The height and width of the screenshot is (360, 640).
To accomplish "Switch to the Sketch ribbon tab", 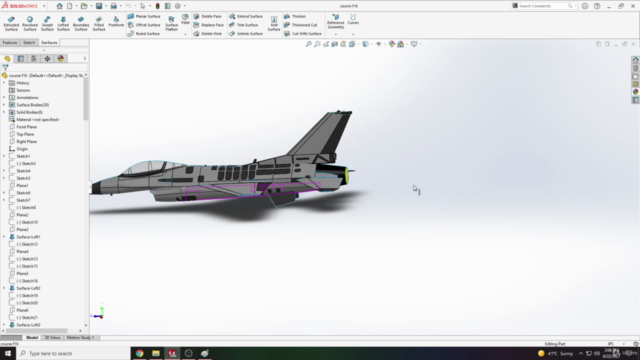I will (29, 42).
